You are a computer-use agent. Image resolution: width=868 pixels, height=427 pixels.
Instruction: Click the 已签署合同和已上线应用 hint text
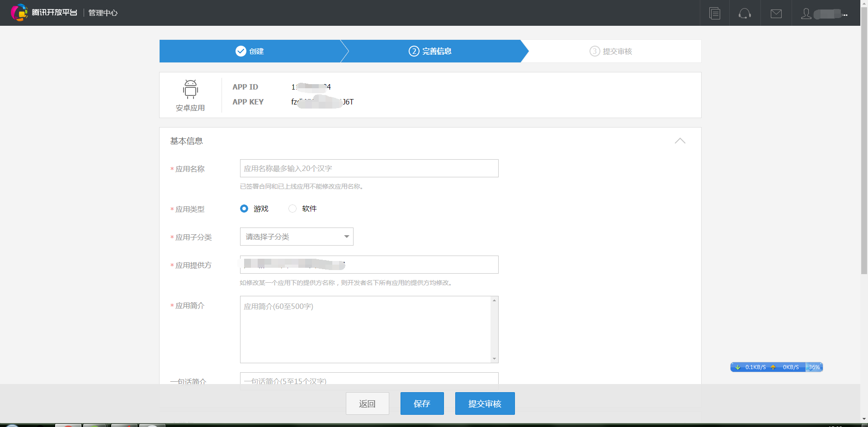pos(302,186)
